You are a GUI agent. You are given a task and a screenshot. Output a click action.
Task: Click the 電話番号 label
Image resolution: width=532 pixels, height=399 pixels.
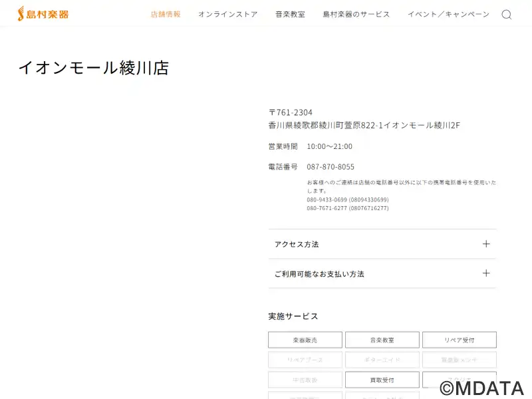tap(283, 167)
